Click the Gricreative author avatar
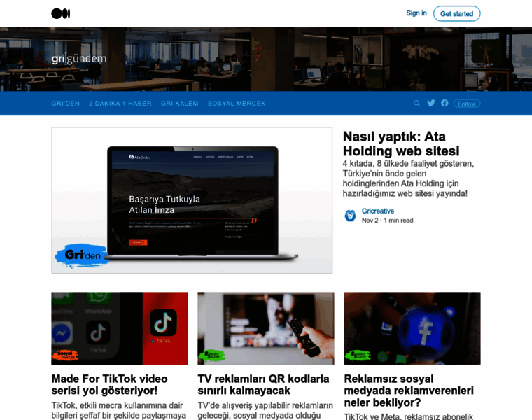 [x=350, y=216]
